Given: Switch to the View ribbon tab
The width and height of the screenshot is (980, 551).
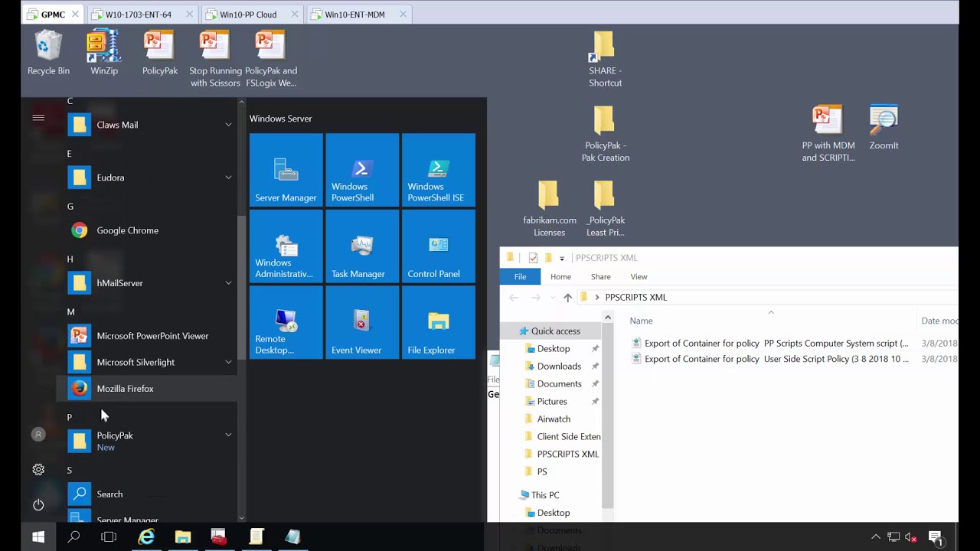Looking at the screenshot, I should (x=639, y=277).
